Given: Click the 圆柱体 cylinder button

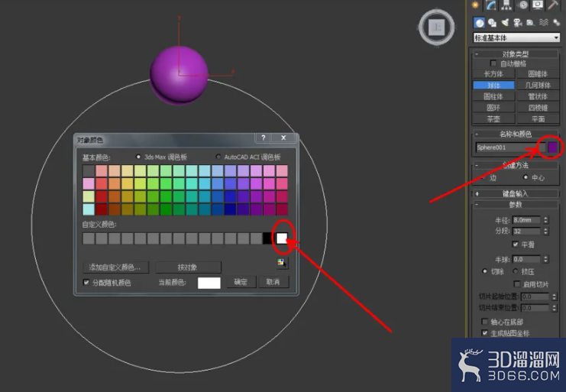Looking at the screenshot, I should click(493, 96).
